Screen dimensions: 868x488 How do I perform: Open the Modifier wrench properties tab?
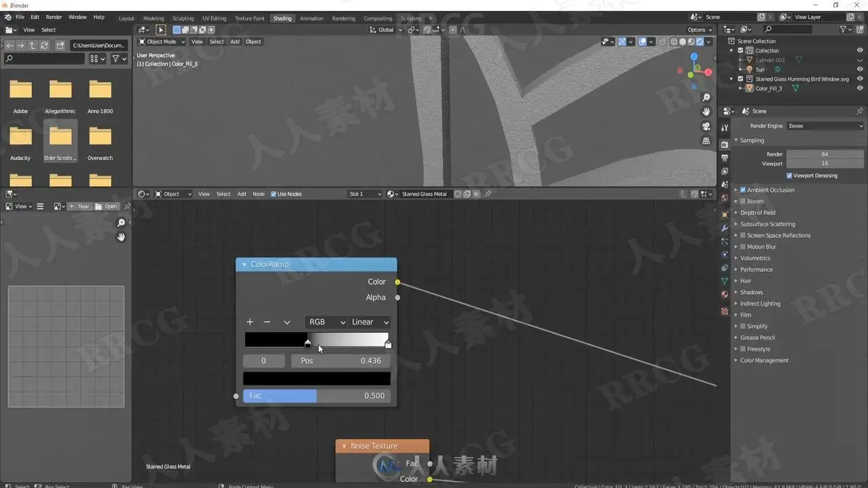coord(725,228)
